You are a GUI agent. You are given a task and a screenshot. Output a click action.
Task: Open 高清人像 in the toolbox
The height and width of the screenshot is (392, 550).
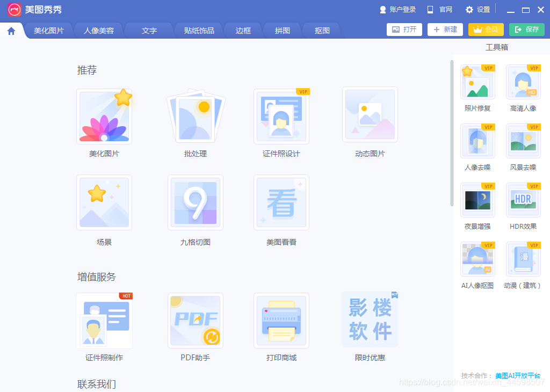point(523,82)
